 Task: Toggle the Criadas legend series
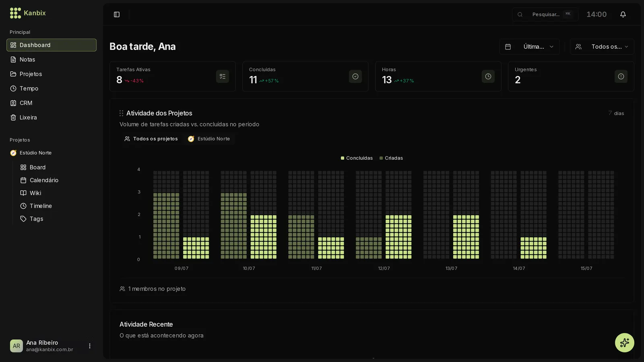[391, 158]
